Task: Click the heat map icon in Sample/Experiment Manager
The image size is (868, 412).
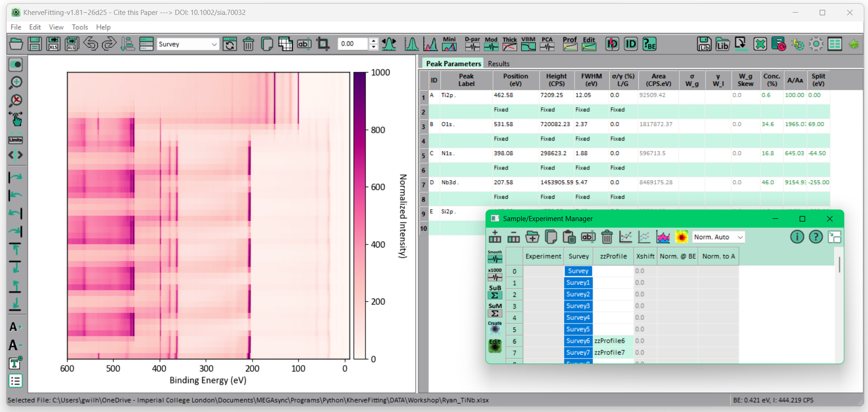Action: tap(681, 237)
